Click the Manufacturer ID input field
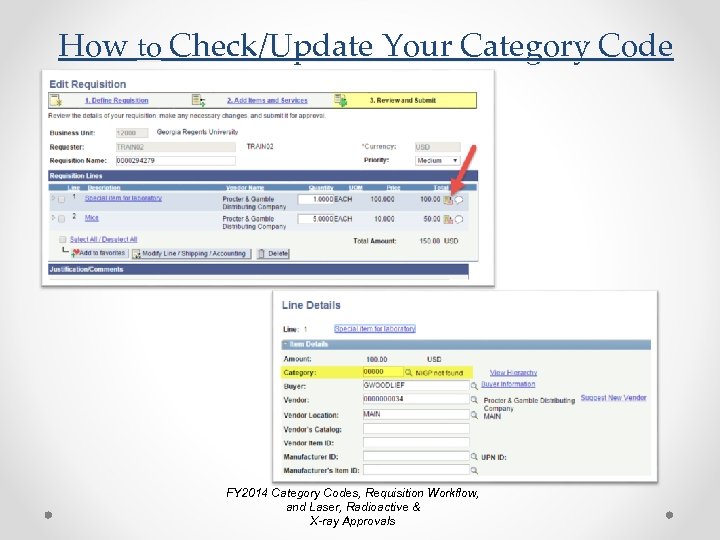Screen dimensions: 720x540 coord(416,456)
